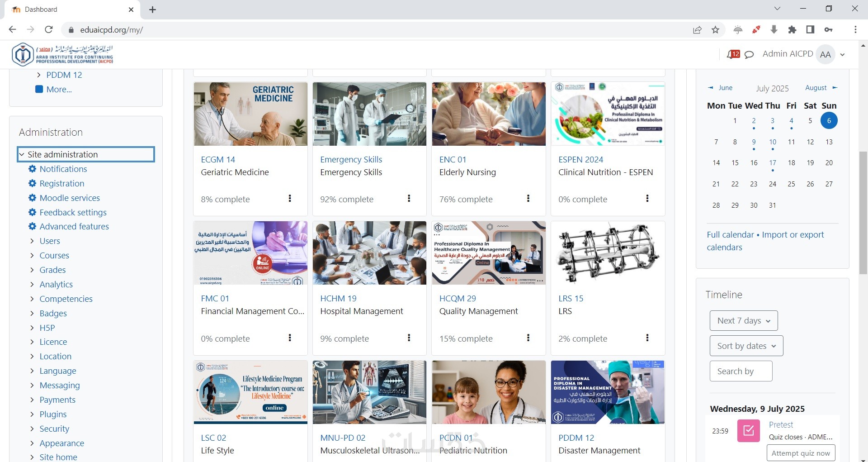
Task: Open three-dot menu for ECGM 14 course
Action: [x=290, y=198]
